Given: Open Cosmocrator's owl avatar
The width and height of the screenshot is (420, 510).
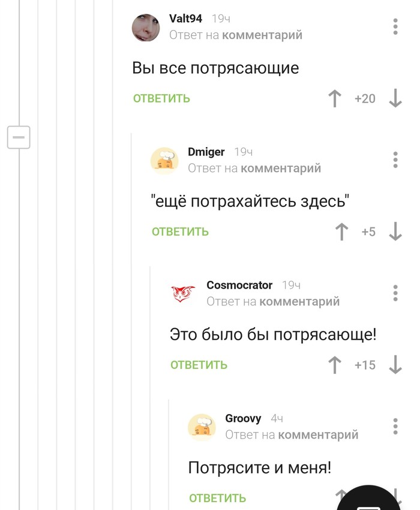Looking at the screenshot, I should (x=183, y=294).
